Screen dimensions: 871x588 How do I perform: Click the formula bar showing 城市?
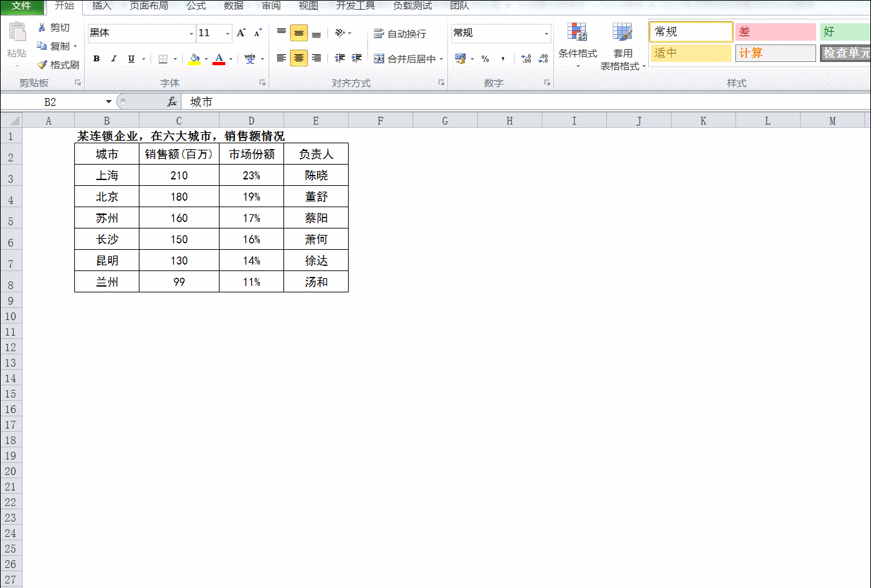tap(526, 102)
